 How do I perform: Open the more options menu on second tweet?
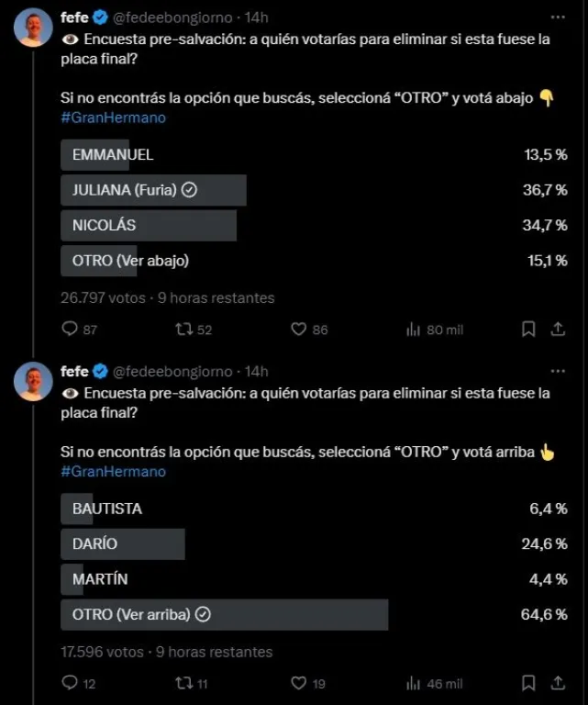(x=558, y=371)
